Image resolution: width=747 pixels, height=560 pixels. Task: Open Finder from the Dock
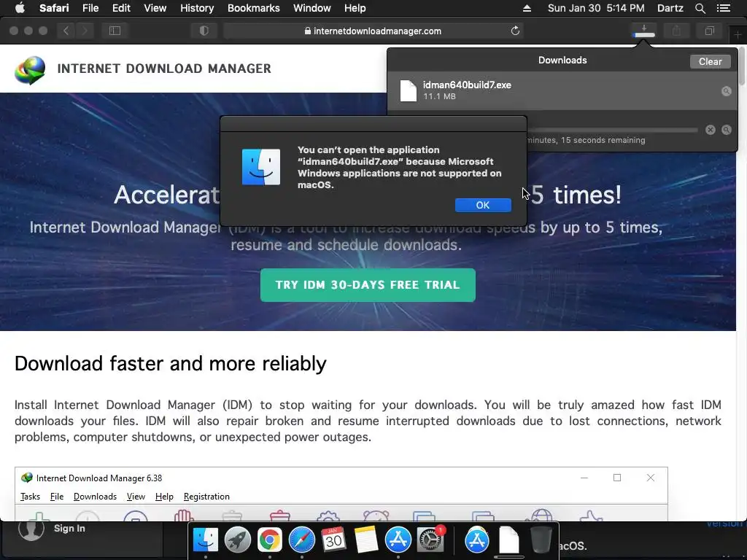point(205,540)
